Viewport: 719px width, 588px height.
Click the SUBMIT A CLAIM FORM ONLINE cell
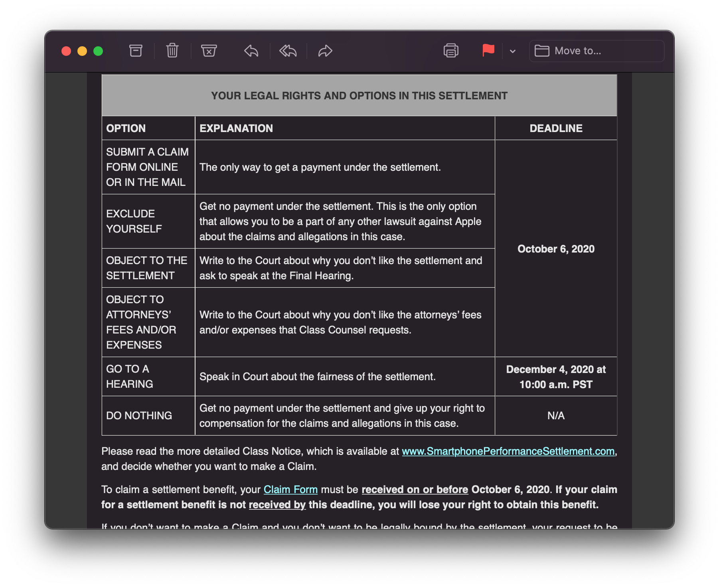[148, 167]
